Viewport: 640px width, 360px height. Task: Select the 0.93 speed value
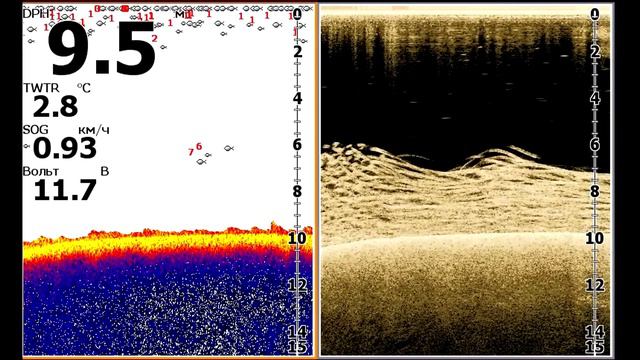click(65, 148)
